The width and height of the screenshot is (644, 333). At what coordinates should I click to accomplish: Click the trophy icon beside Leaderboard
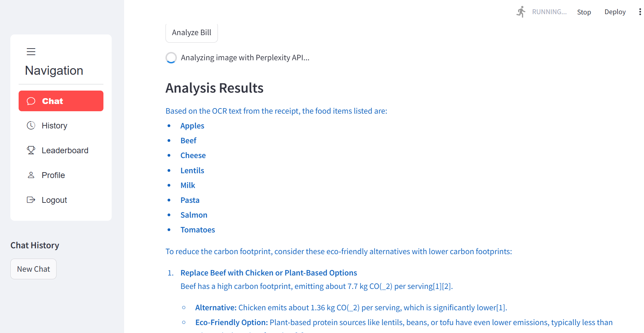[31, 150]
